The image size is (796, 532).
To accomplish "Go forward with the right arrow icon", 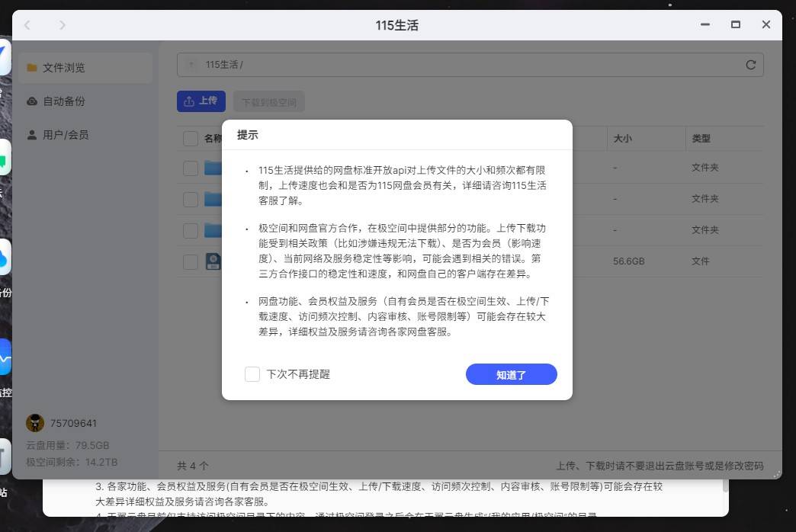I will [62, 25].
